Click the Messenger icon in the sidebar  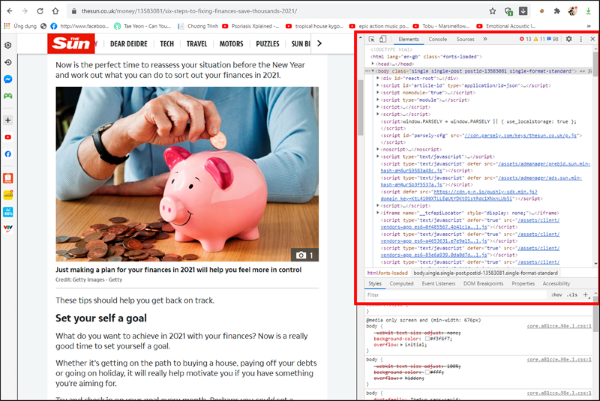[x=8, y=78]
